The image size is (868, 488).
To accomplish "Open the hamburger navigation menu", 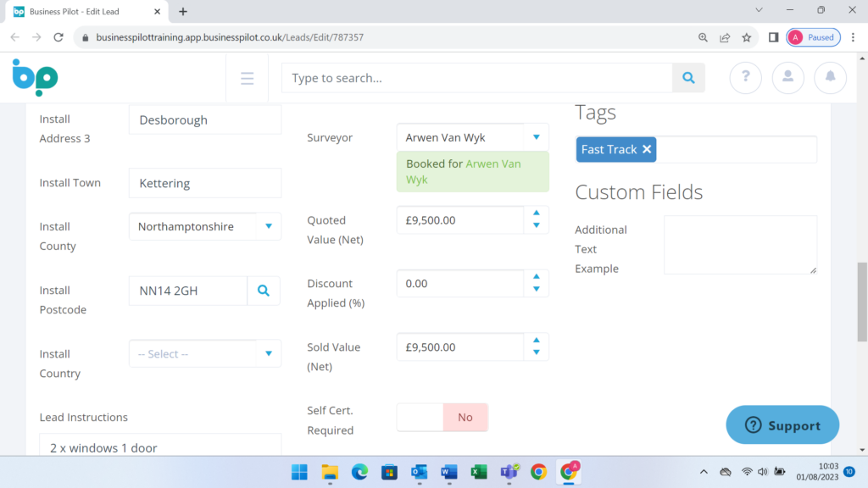I will pos(248,79).
